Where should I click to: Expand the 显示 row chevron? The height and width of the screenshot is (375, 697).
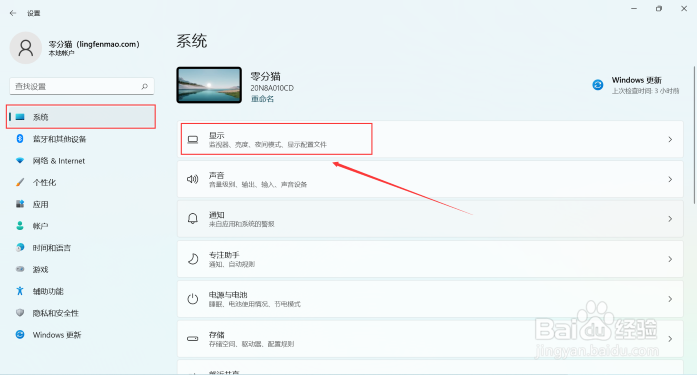[x=670, y=140]
